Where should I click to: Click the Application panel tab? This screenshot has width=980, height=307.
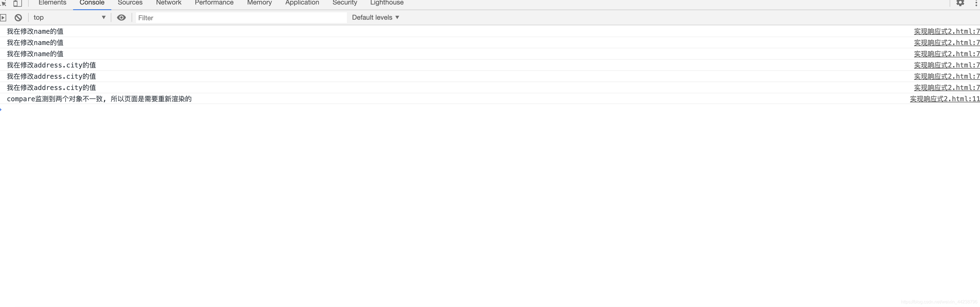point(303,3)
